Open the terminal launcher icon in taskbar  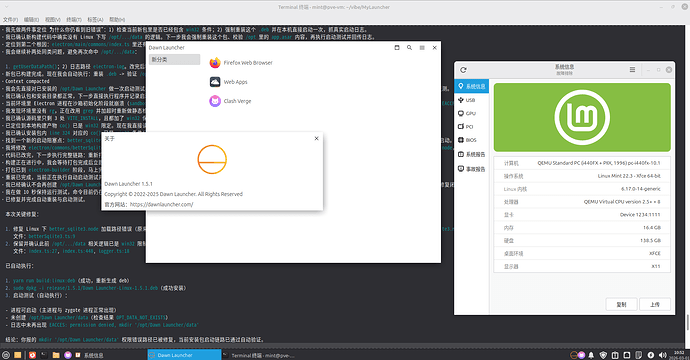coord(44,355)
